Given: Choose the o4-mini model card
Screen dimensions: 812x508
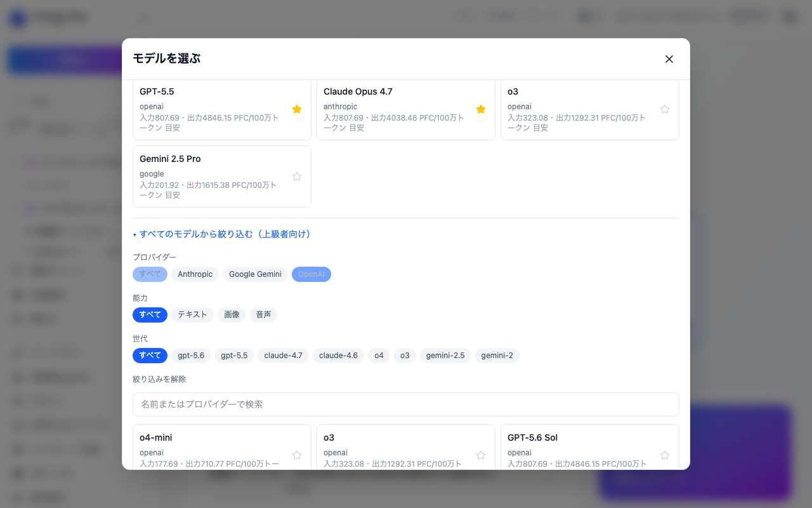Looking at the screenshot, I should tap(222, 447).
